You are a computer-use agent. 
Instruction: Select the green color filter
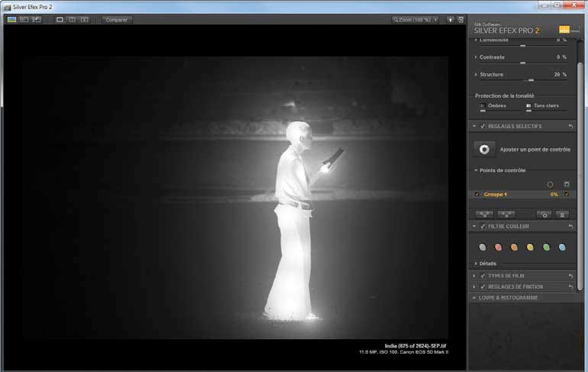coord(546,247)
